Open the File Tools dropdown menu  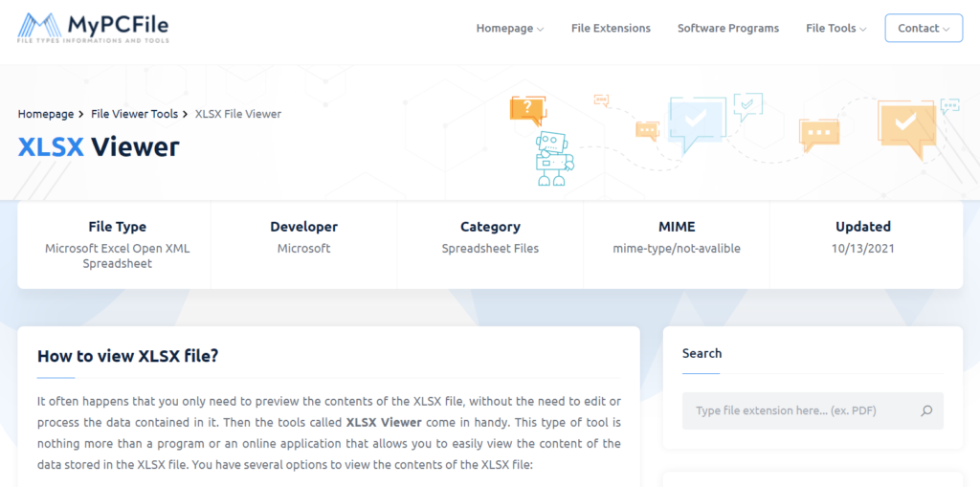tap(835, 29)
